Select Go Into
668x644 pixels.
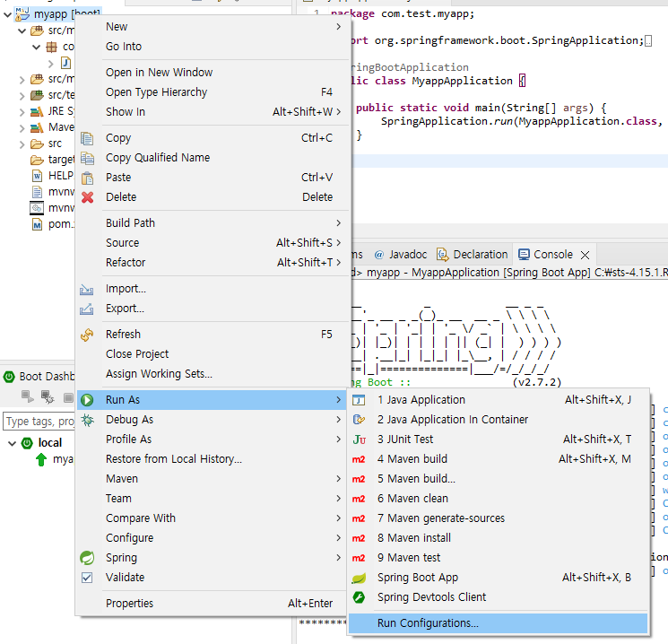tap(213, 46)
